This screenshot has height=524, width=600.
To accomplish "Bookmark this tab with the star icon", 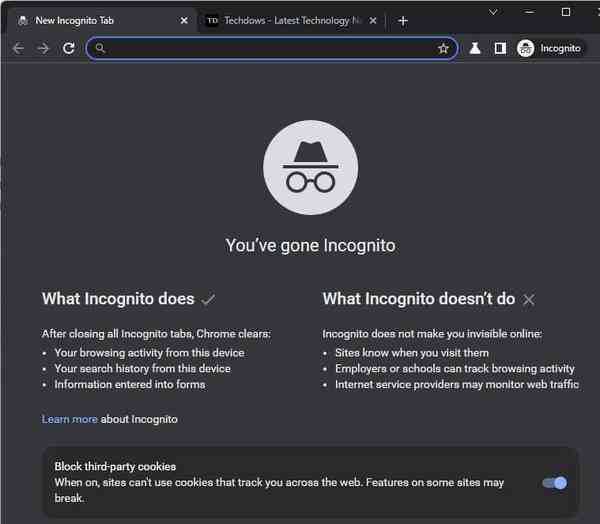I will coord(443,48).
